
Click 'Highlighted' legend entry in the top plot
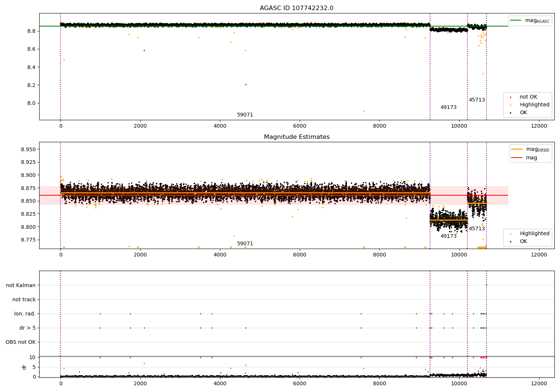pyautogui.click(x=534, y=105)
